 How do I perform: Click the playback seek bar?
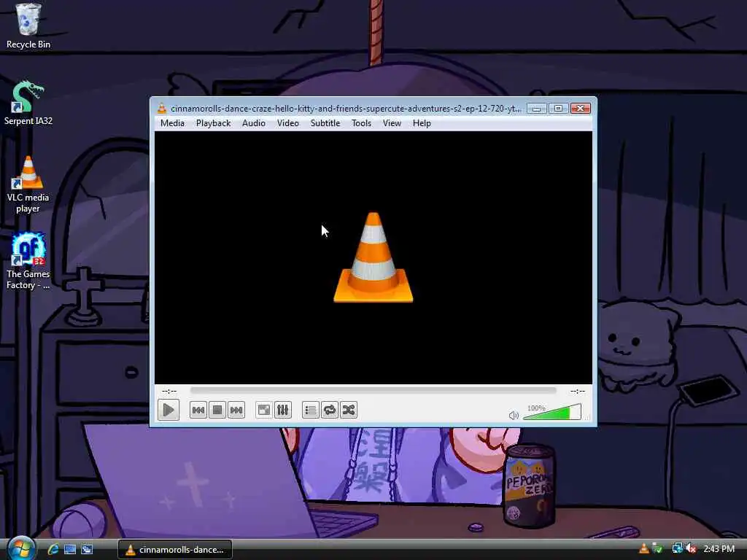373,391
